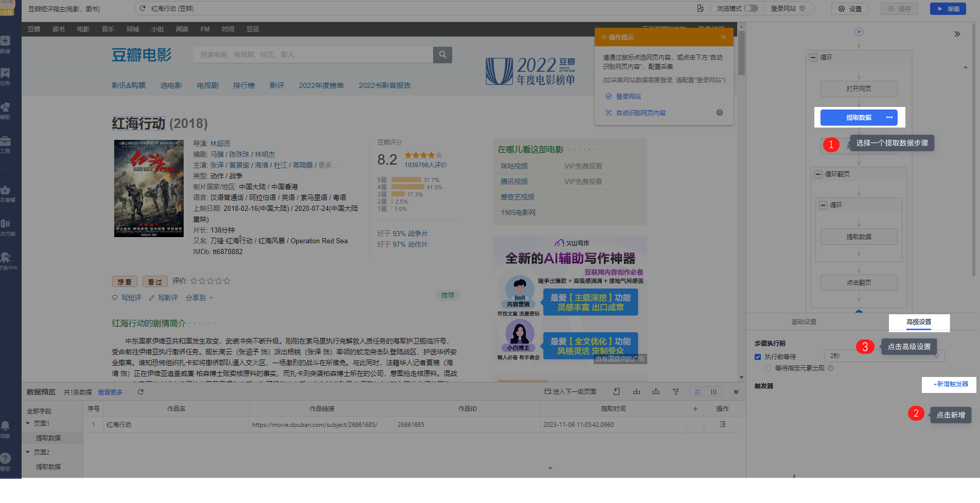The image size is (980, 503).
Task: Click 登录网站 link in the 操作提示 panel
Action: click(628, 97)
